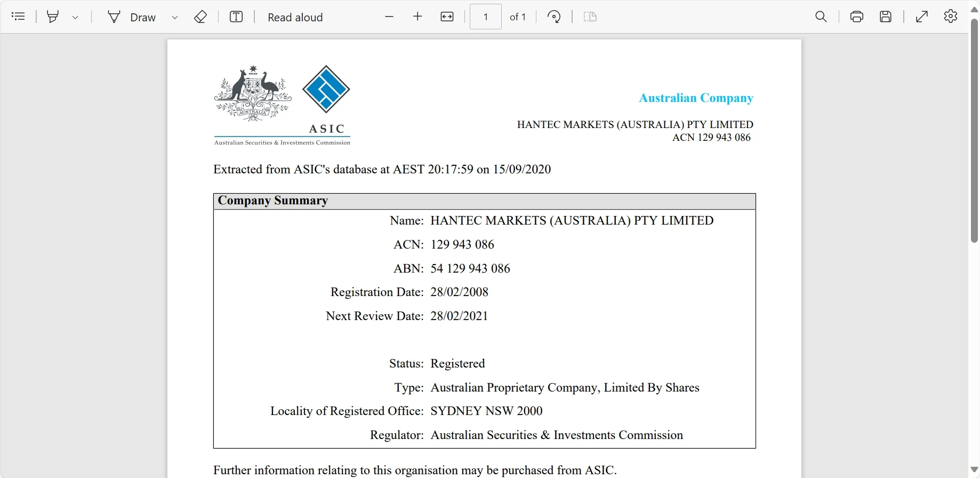Print the document
The image size is (980, 478).
(857, 17)
